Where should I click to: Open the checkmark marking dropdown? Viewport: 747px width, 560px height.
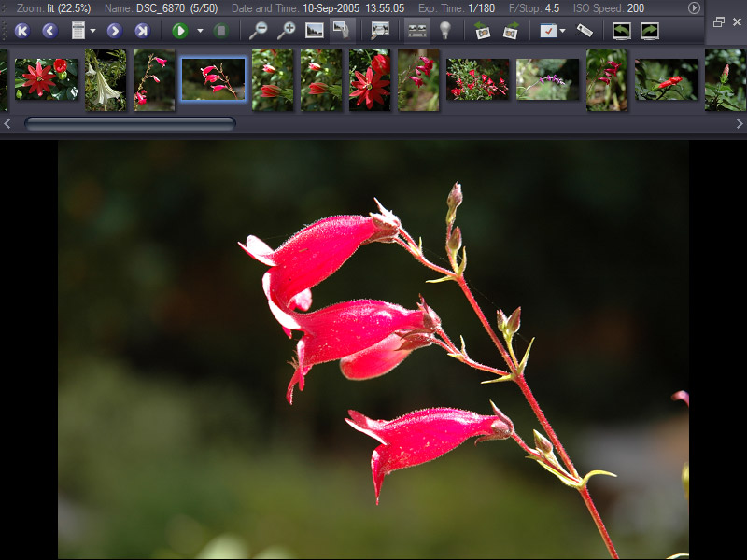tap(562, 31)
